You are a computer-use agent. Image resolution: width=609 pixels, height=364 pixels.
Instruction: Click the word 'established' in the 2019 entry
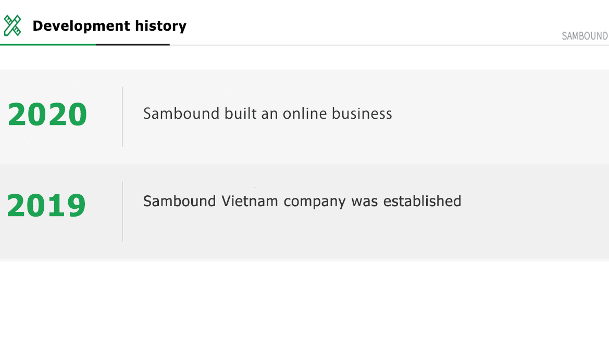(422, 202)
